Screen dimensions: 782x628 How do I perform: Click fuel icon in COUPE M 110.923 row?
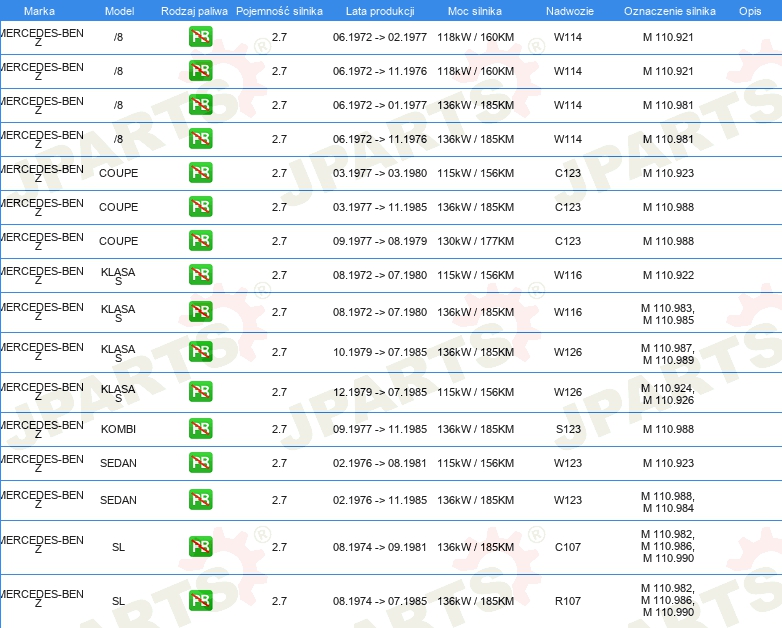tap(200, 173)
